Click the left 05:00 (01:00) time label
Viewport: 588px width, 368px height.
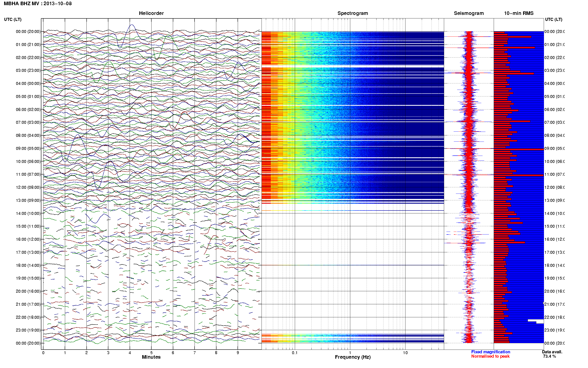pyautogui.click(x=28, y=96)
